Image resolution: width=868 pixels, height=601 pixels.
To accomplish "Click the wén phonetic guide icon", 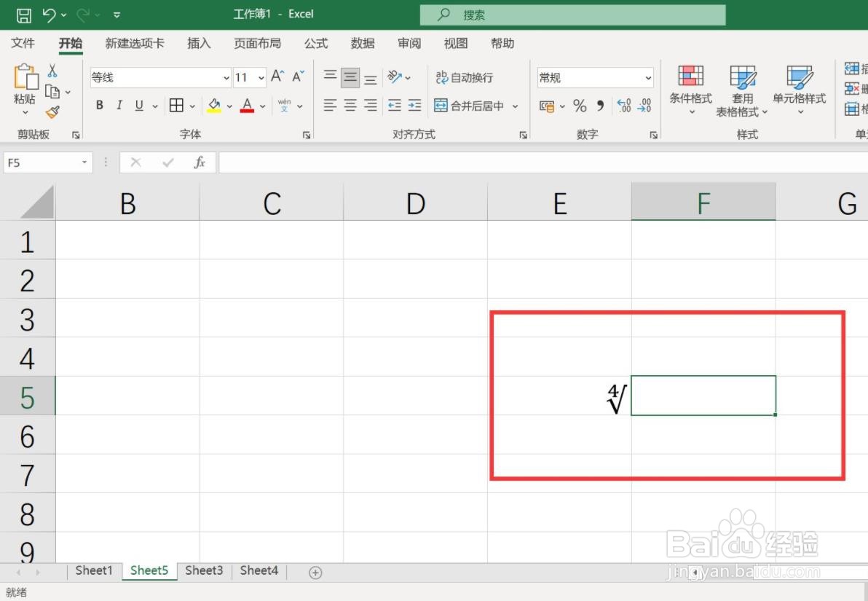I will (285, 105).
